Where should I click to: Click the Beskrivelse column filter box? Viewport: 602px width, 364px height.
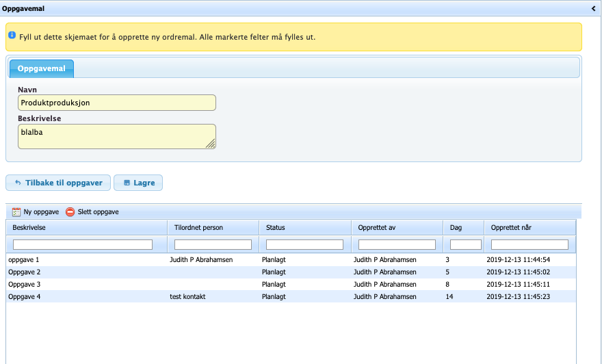pos(83,244)
